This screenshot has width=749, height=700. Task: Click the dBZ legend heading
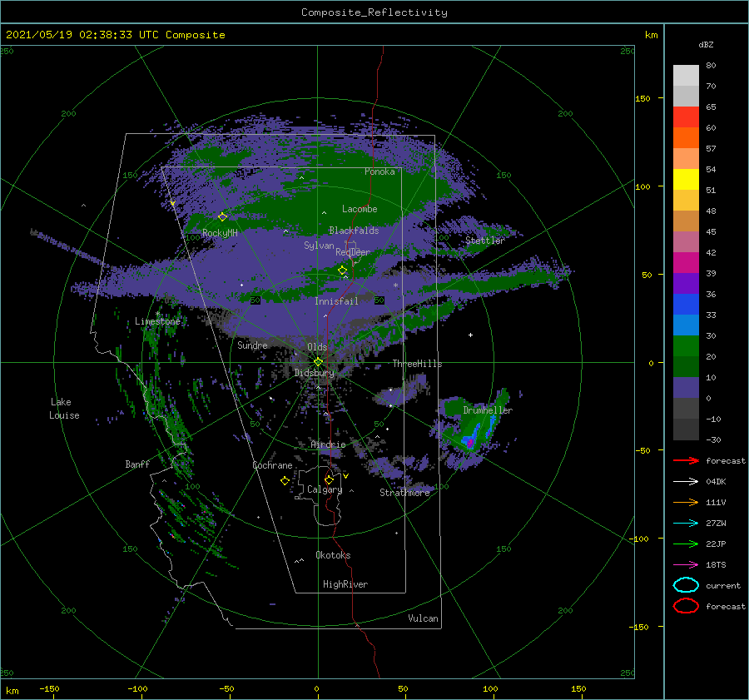[x=706, y=44]
